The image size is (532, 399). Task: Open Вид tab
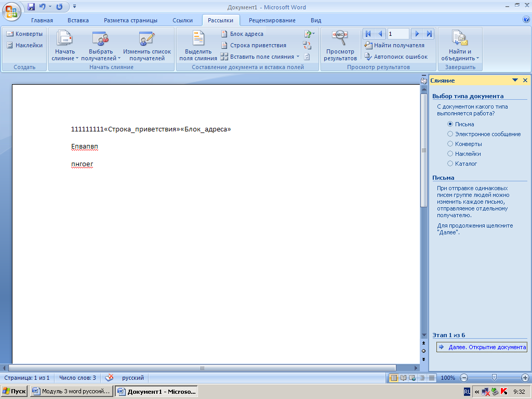point(316,20)
